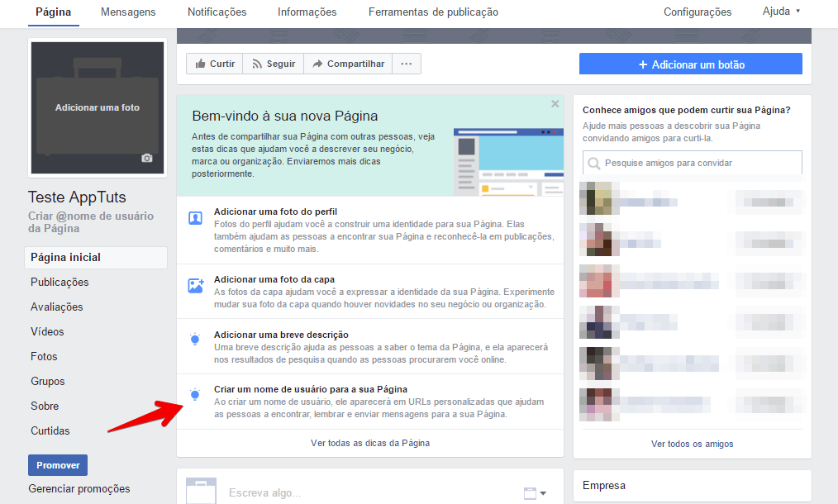The width and height of the screenshot is (838, 504).
Task: Click Adicionar um botão
Action: (691, 64)
